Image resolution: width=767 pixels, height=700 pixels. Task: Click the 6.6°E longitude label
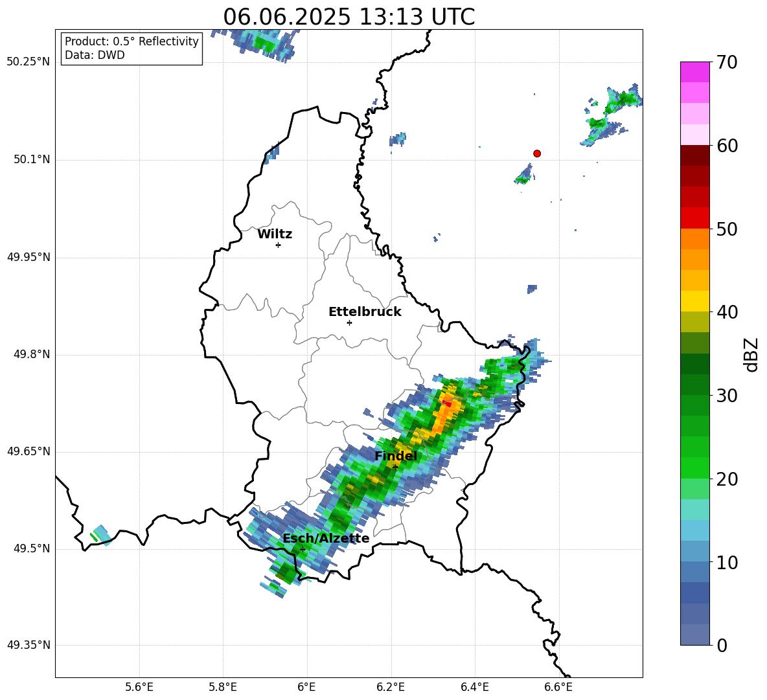(558, 687)
